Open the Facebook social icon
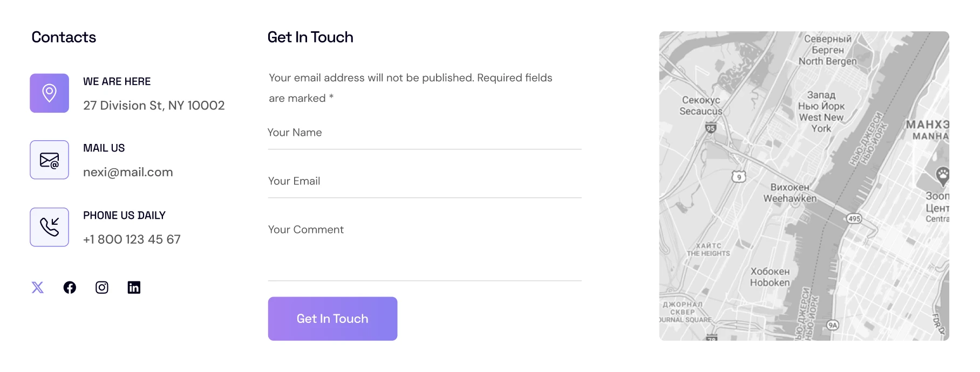The width and height of the screenshot is (980, 372). [70, 287]
